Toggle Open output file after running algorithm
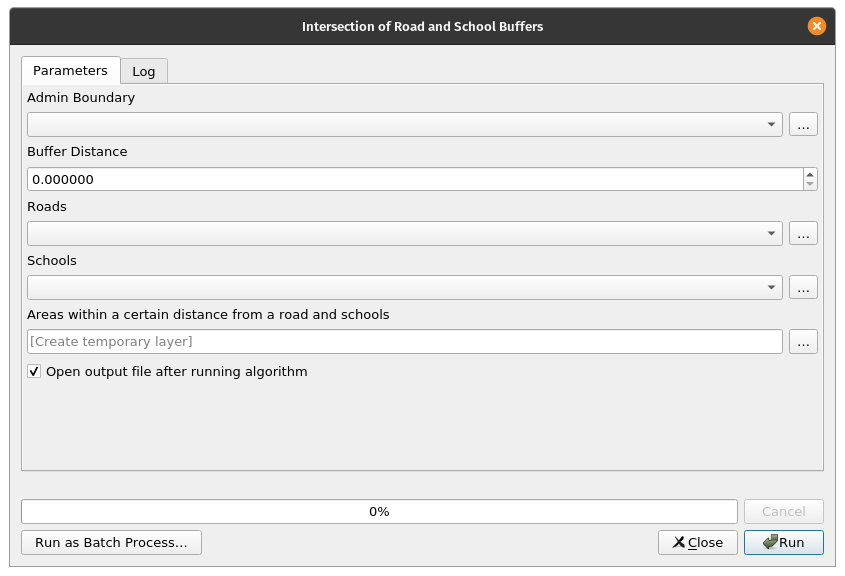 (35, 372)
